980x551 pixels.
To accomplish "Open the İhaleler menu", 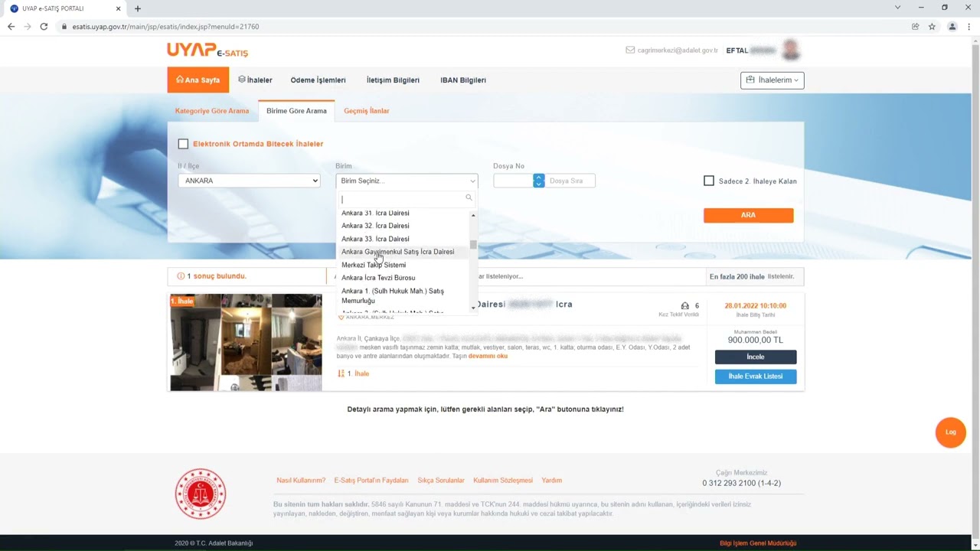I will [255, 80].
